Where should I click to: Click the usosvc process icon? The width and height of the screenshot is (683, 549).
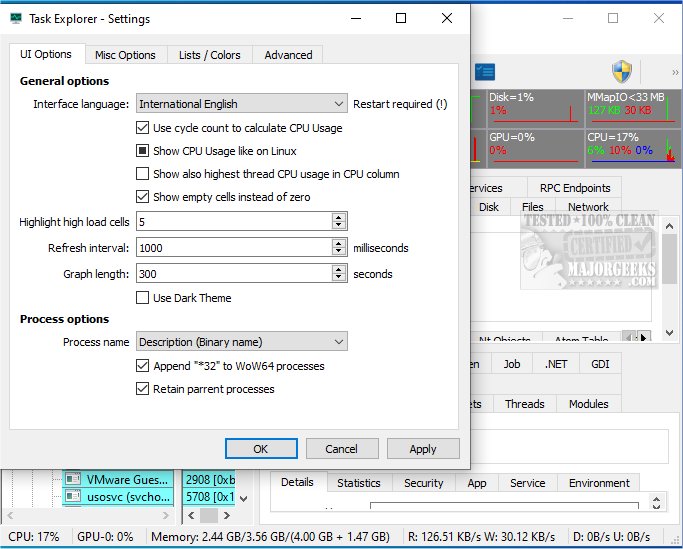72,496
